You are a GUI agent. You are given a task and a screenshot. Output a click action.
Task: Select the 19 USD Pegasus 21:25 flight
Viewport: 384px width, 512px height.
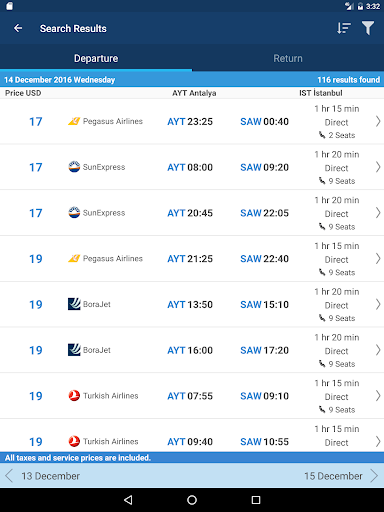[x=192, y=259]
